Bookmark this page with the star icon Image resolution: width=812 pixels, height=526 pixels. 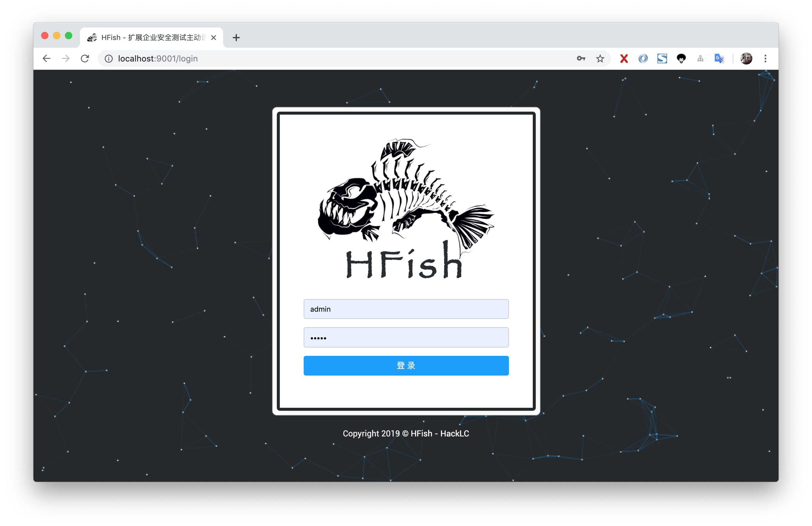point(600,59)
